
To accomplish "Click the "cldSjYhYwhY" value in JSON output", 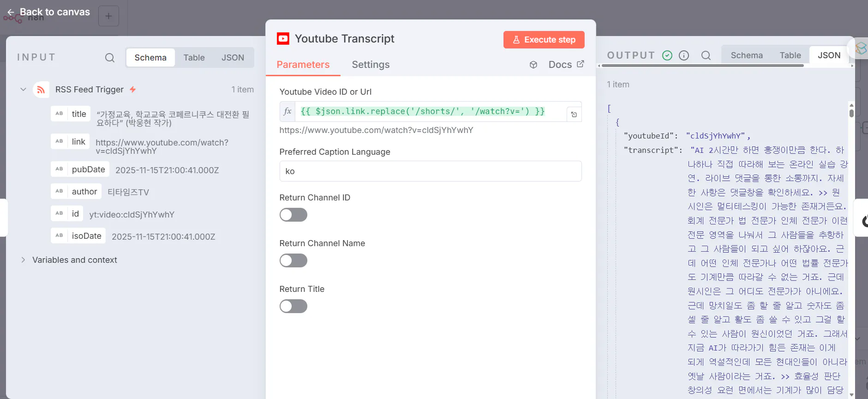I will 715,136.
